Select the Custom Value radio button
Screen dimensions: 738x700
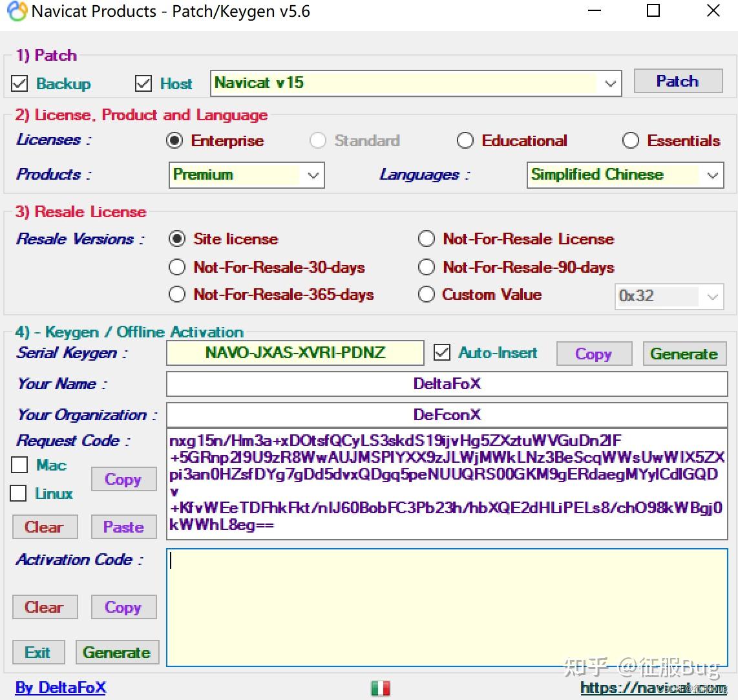(427, 294)
